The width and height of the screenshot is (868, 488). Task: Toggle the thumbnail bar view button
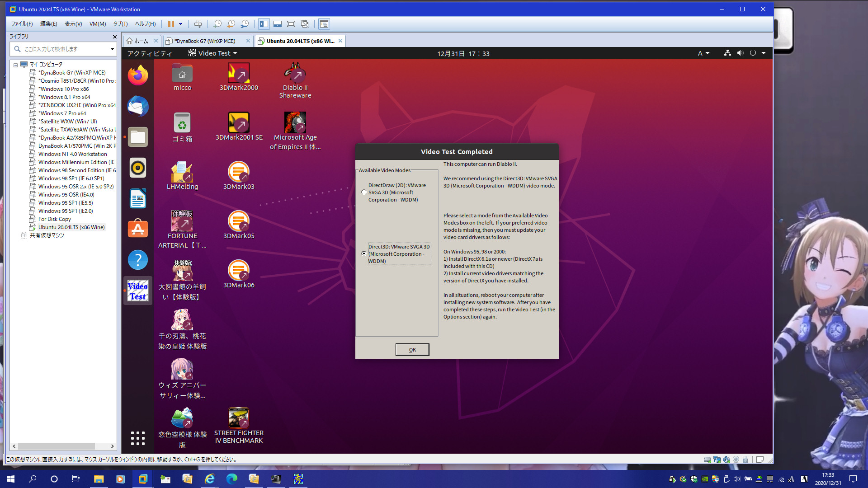[278, 24]
